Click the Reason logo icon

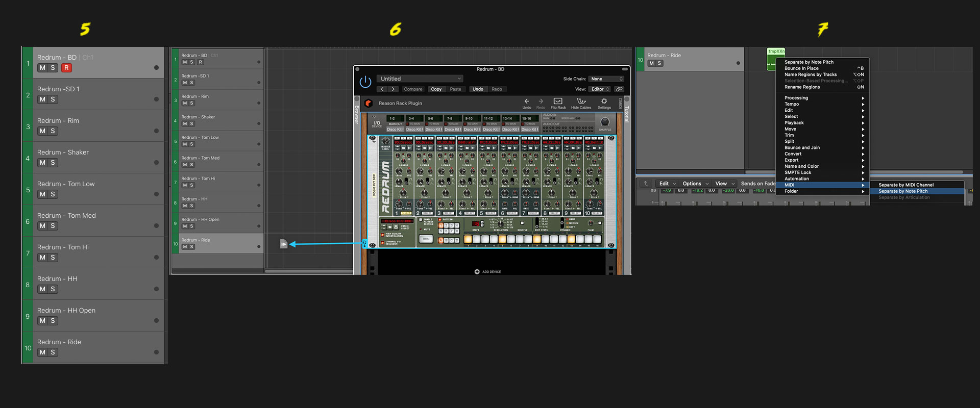coord(368,103)
